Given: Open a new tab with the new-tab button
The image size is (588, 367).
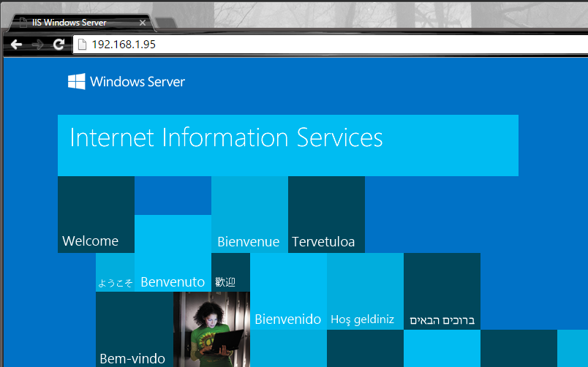Looking at the screenshot, I should coord(165,23).
